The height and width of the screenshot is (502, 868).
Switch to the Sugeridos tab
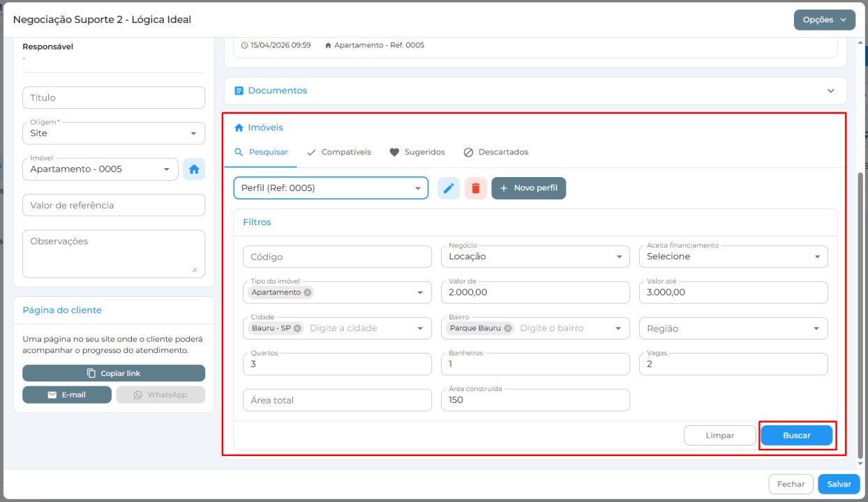click(417, 152)
